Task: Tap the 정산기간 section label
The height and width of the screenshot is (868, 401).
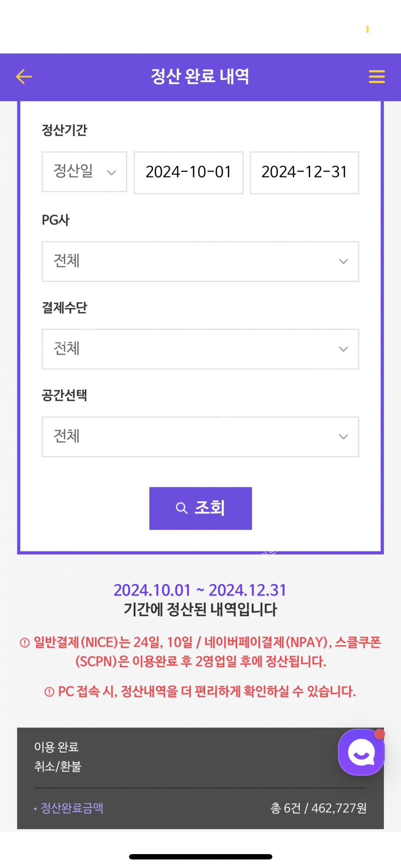Action: point(65,130)
